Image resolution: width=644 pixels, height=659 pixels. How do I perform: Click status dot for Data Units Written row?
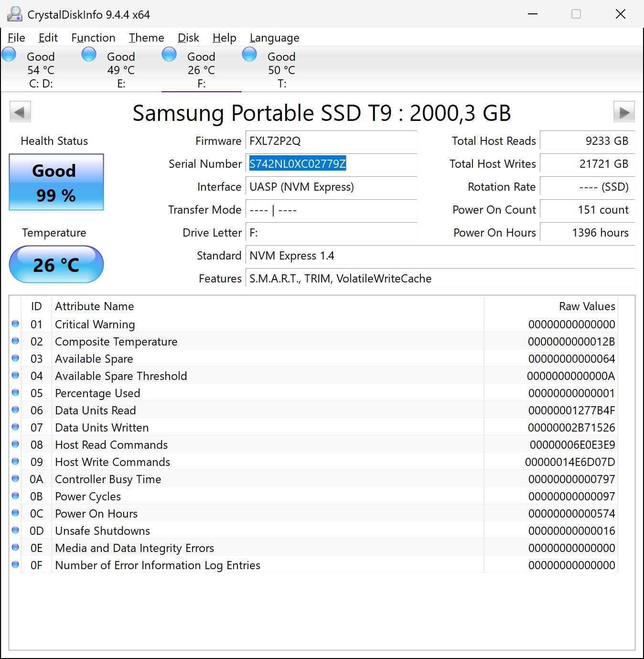click(15, 427)
